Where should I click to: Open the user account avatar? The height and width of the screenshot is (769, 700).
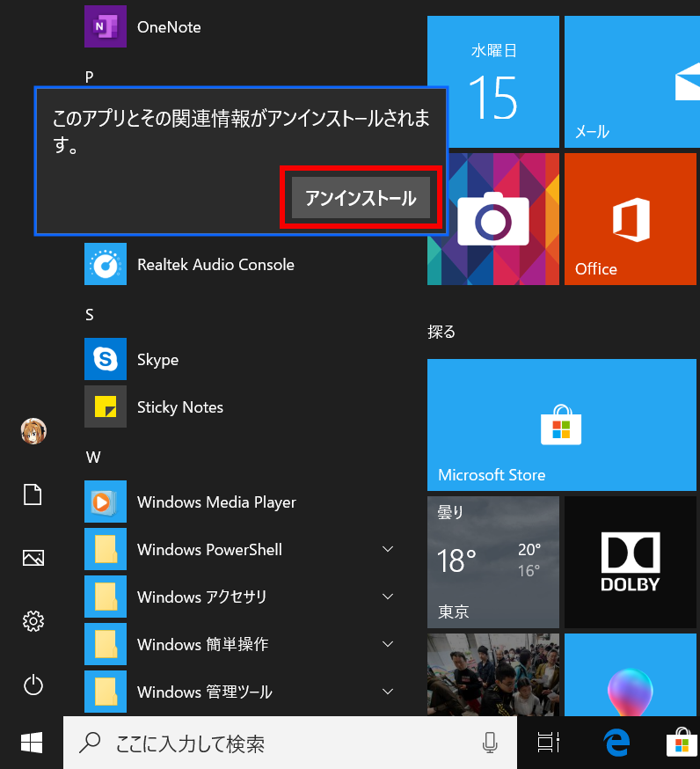pyautogui.click(x=33, y=431)
